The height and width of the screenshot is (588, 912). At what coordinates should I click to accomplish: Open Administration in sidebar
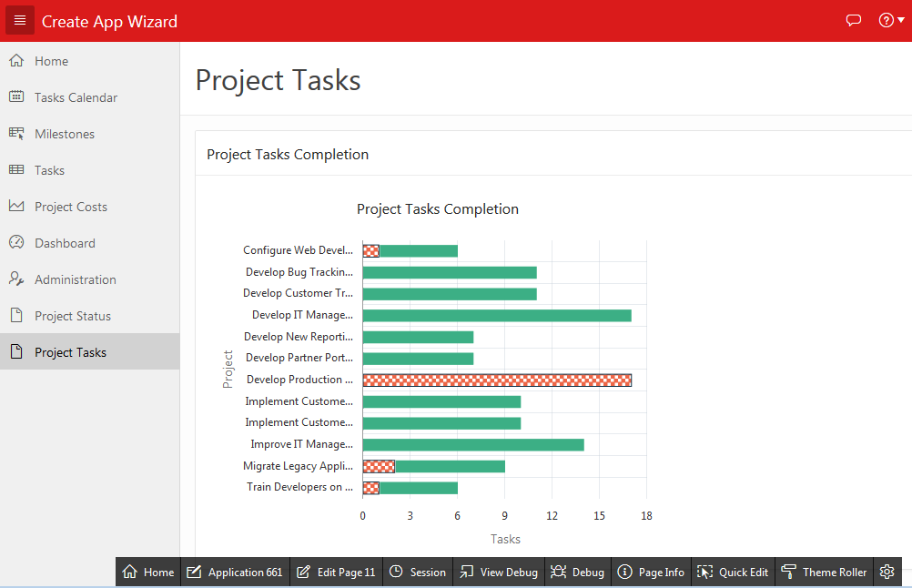pos(89,279)
